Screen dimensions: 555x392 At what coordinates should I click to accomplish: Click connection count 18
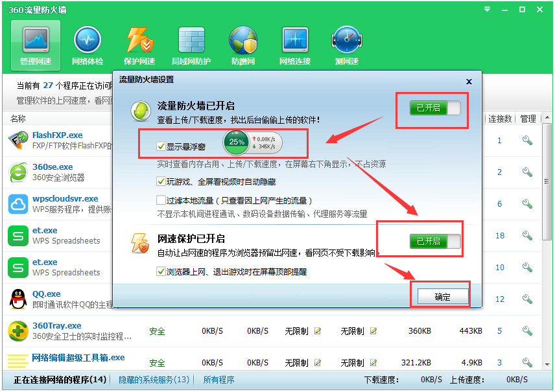(500, 236)
